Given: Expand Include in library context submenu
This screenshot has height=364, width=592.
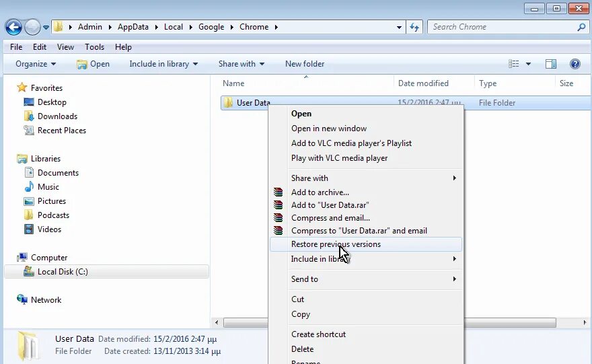Looking at the screenshot, I should (366, 258).
